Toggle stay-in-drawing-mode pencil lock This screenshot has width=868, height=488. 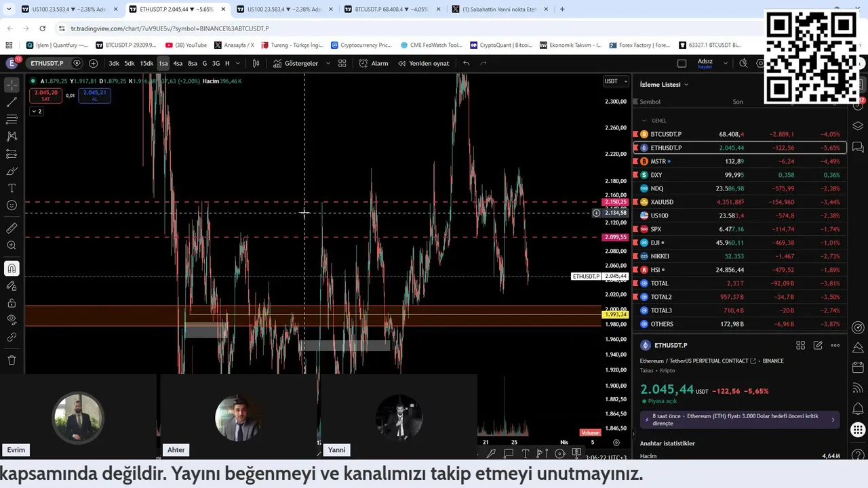tap(12, 285)
